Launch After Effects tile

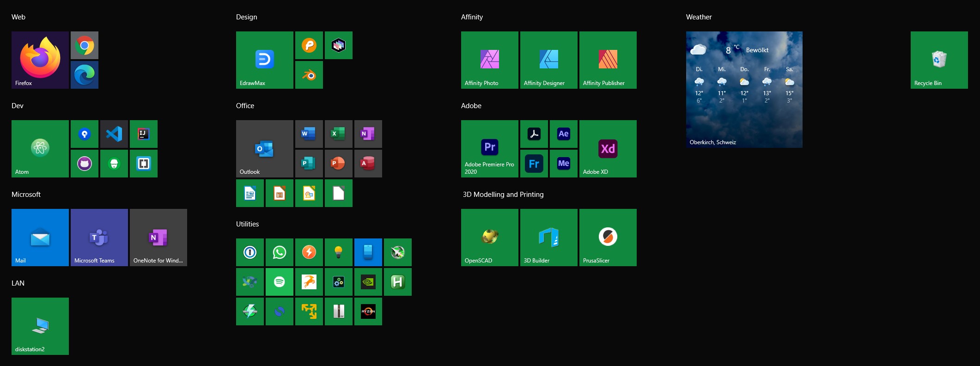564,134
